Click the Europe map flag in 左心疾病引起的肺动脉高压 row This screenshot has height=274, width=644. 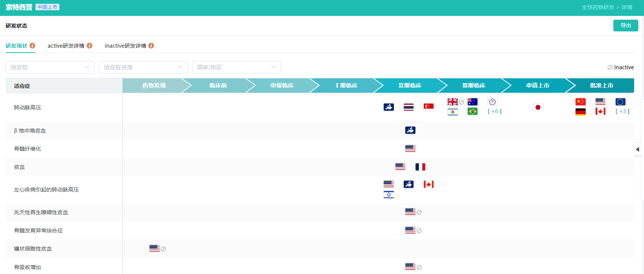click(409, 184)
